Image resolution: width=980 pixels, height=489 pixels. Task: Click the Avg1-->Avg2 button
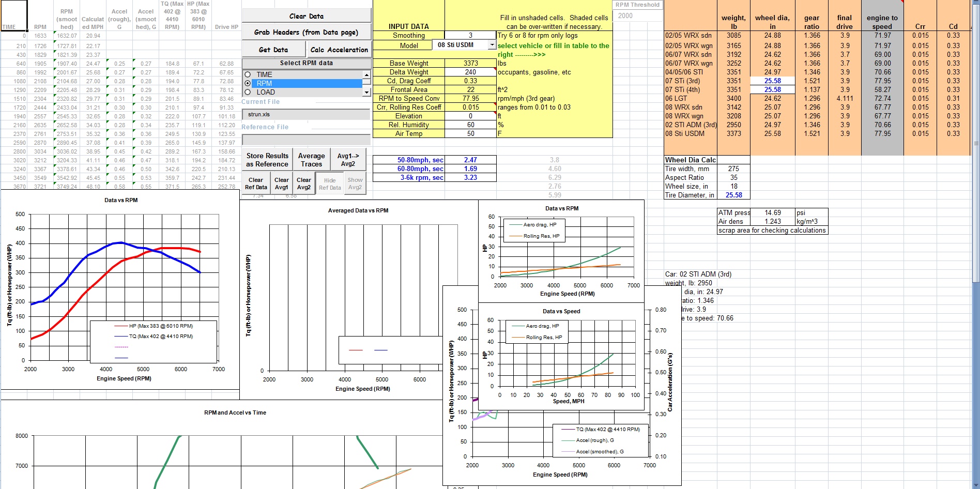pos(348,159)
